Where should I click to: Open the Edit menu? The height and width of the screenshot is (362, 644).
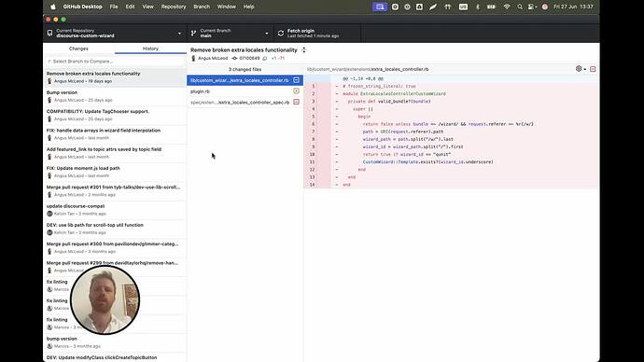tap(130, 7)
